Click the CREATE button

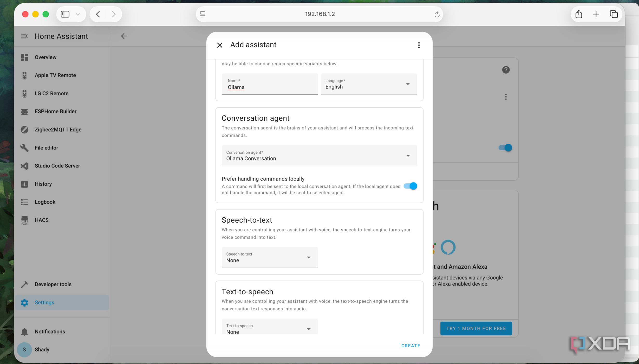coord(410,346)
